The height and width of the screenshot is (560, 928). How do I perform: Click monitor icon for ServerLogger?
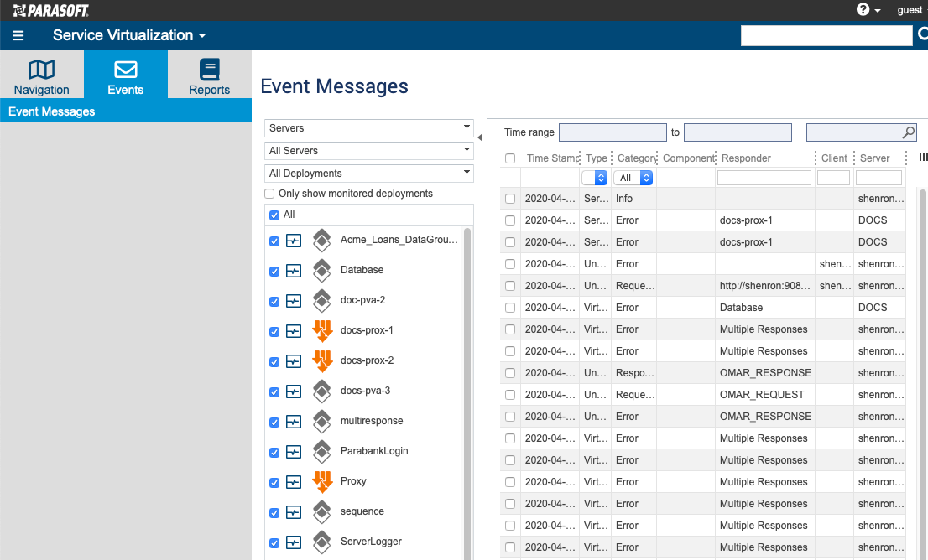point(294,542)
